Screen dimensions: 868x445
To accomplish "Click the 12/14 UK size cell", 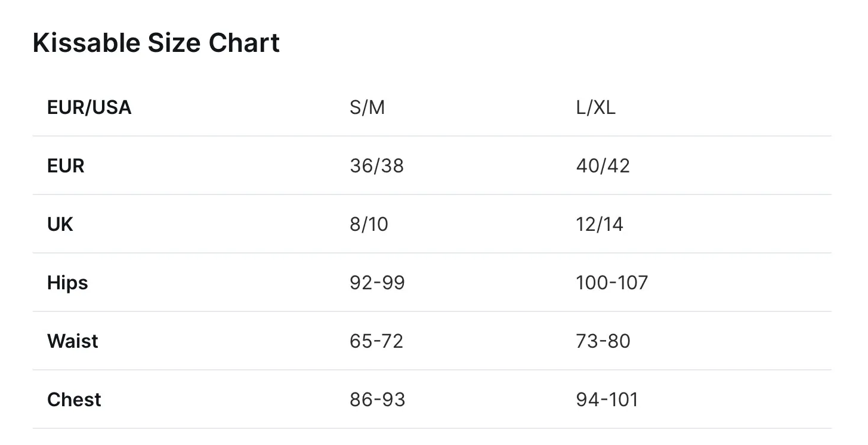I will point(600,224).
